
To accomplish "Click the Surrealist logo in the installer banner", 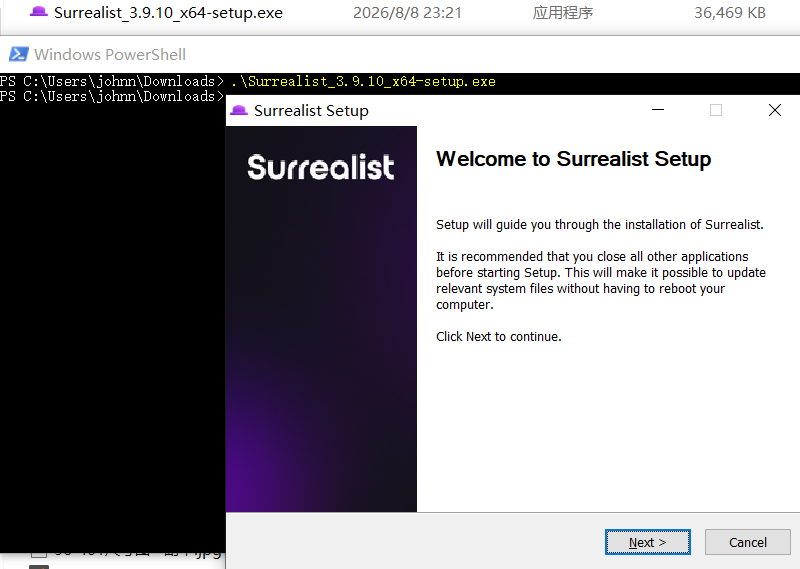I will [x=320, y=167].
